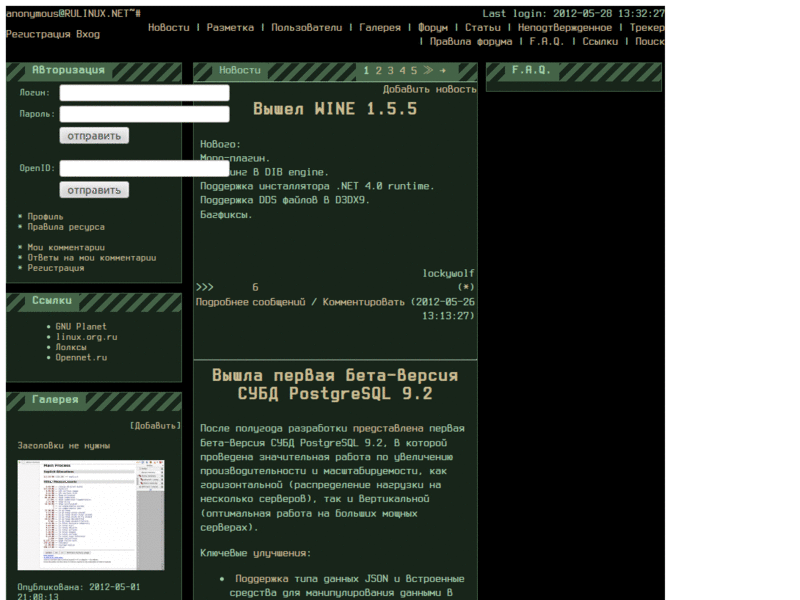Open the Пользователи menu link
The width and height of the screenshot is (800, 600).
coord(307,28)
